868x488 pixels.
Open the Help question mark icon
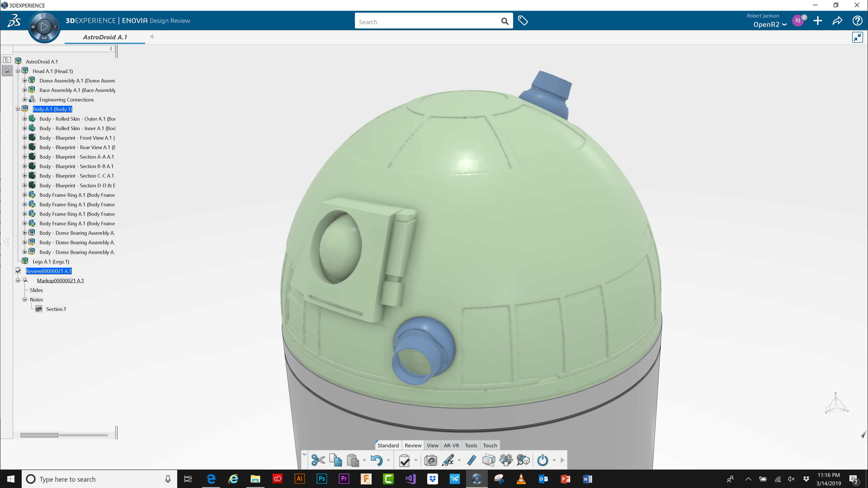[x=857, y=21]
